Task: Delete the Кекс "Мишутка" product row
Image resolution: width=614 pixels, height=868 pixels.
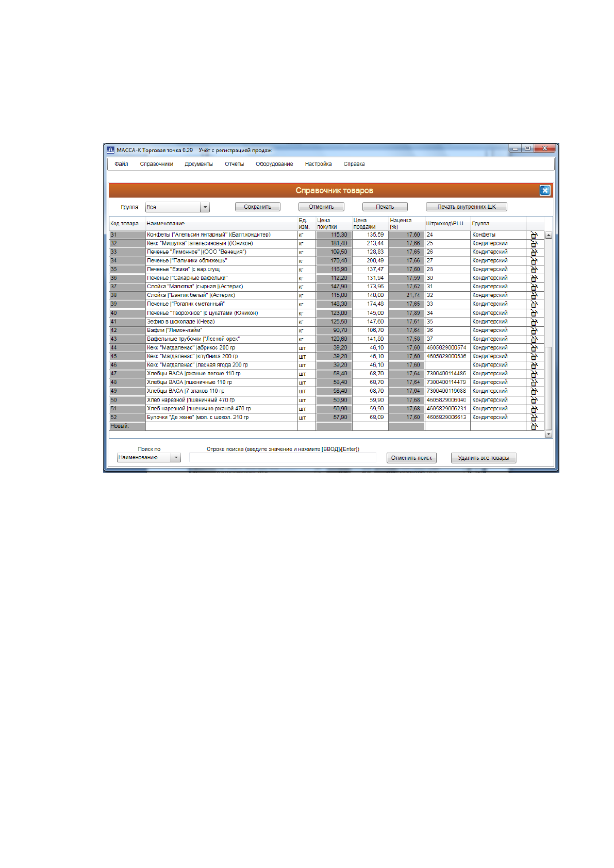Action: tap(534, 244)
